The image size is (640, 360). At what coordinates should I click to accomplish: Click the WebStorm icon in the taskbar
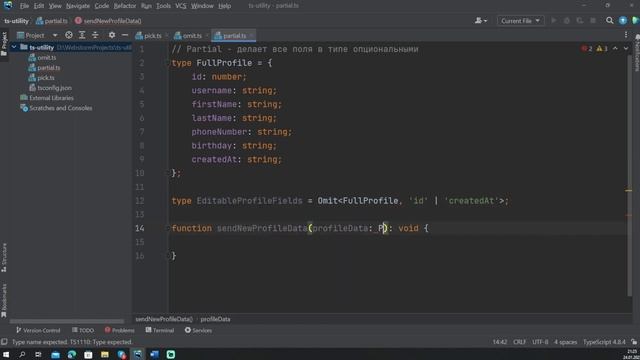pos(138,354)
